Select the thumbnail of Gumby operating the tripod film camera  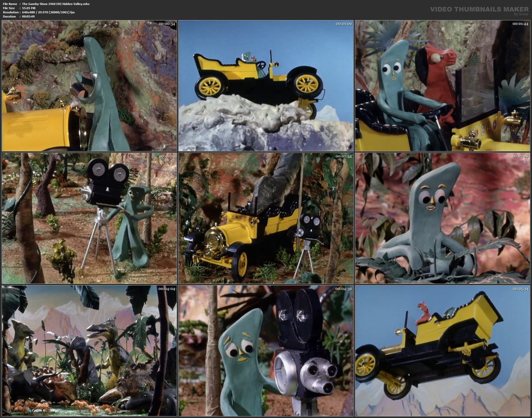point(89,218)
